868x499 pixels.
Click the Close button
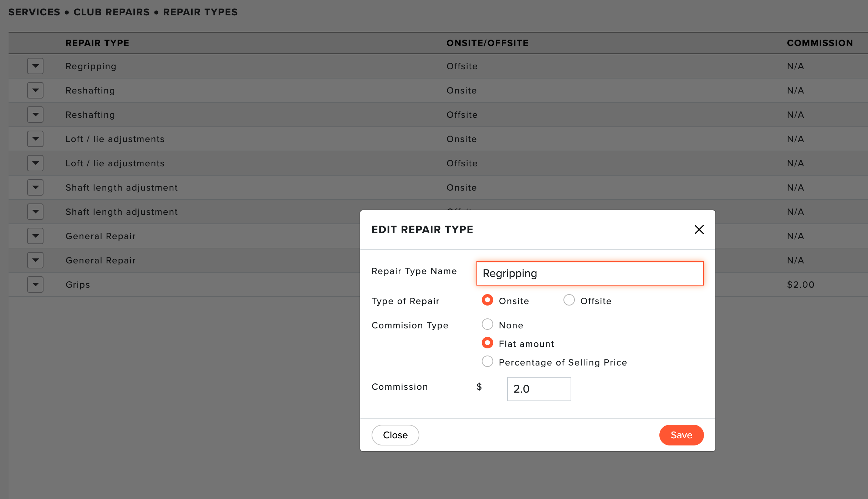395,435
